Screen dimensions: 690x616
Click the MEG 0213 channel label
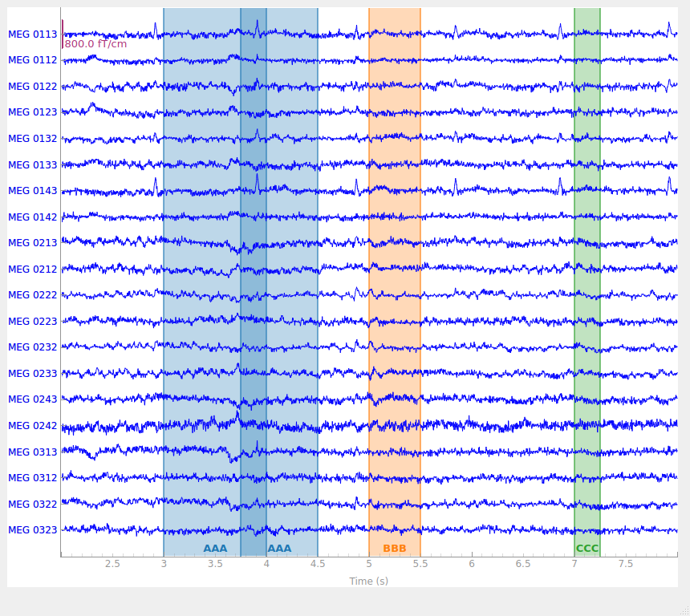pyautogui.click(x=33, y=243)
